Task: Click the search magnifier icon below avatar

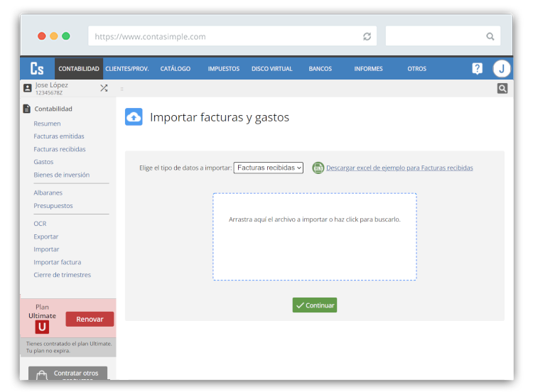Action: click(502, 88)
